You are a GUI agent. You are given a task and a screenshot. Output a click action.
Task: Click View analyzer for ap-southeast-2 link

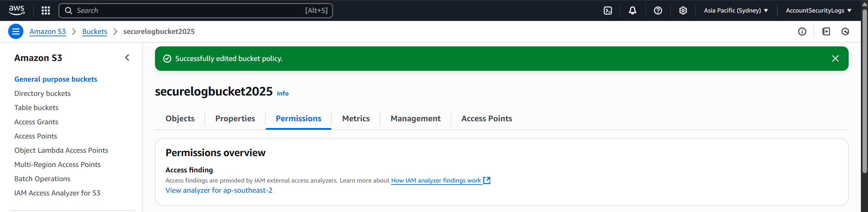tap(219, 190)
